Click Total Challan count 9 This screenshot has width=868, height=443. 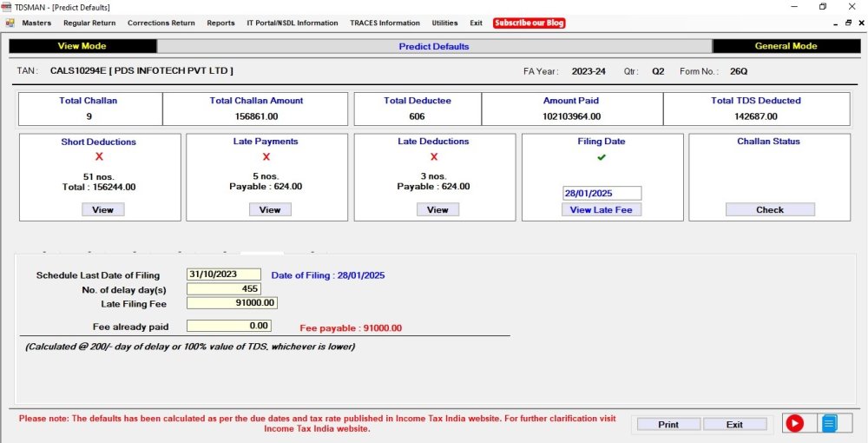[x=89, y=116]
